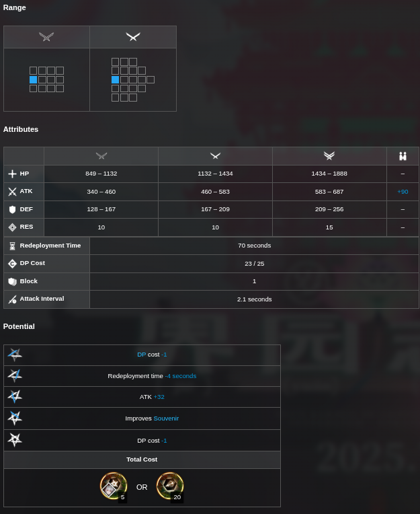Click the DEF shield icon
The image size is (420, 514).
pyautogui.click(x=12, y=209)
